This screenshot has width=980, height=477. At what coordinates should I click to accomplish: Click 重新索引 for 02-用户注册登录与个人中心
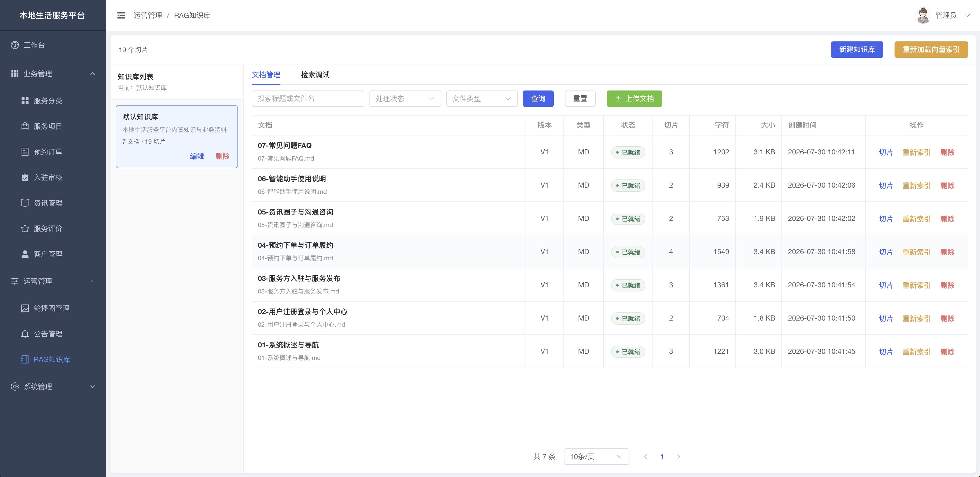tap(917, 318)
